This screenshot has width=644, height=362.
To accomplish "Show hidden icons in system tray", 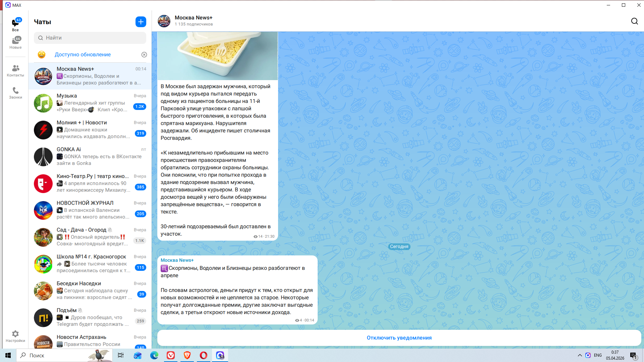I will [x=580, y=355].
